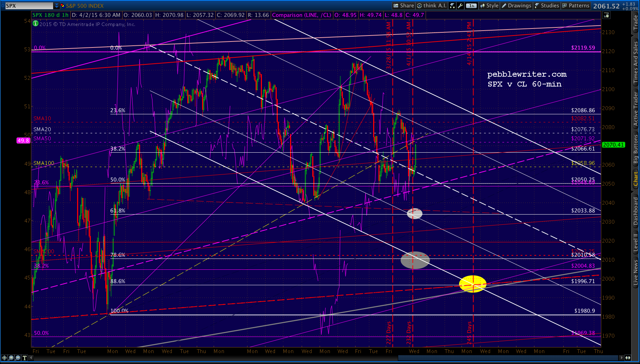Viewport: 640px width, 364px height.
Task: Open the Share menu
Action: 403,6
